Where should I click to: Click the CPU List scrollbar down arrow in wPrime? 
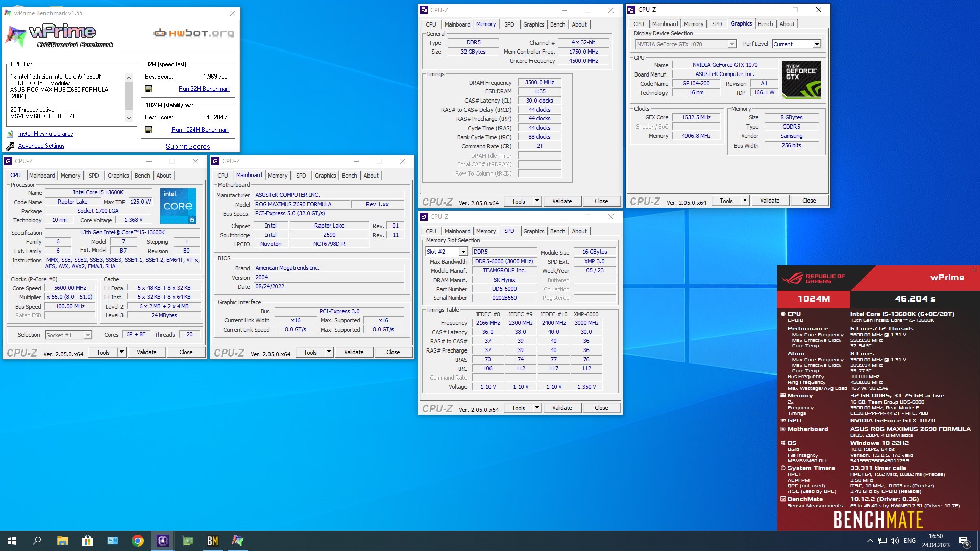129,118
